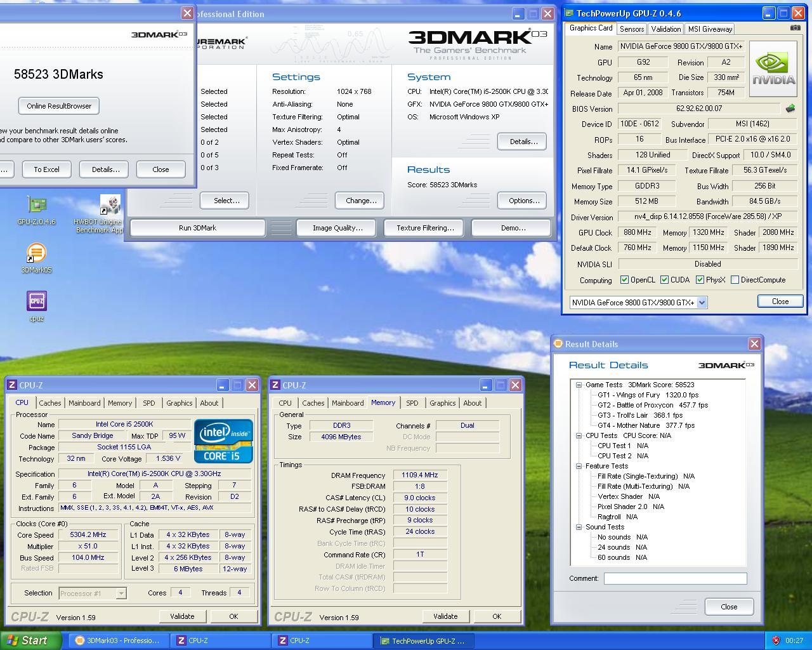Image resolution: width=812 pixels, height=650 pixels.
Task: Click the Run 3DMark button
Action: coord(197,228)
